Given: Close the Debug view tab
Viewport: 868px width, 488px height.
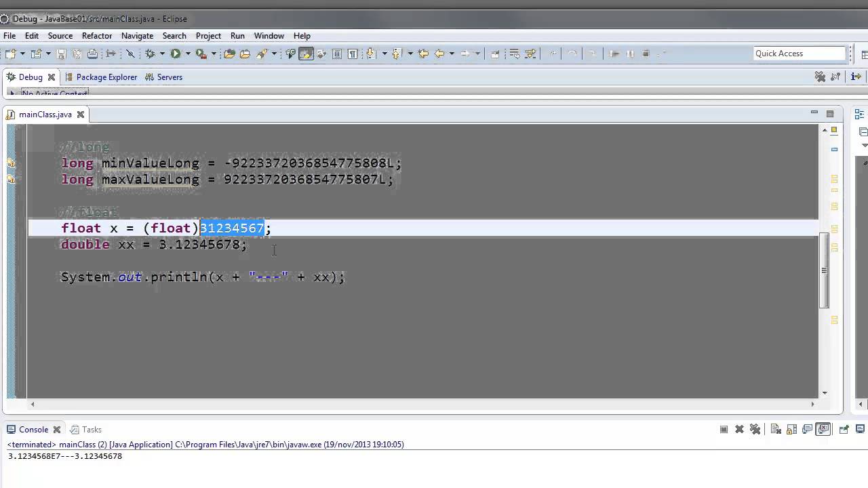Looking at the screenshot, I should pos(51,77).
